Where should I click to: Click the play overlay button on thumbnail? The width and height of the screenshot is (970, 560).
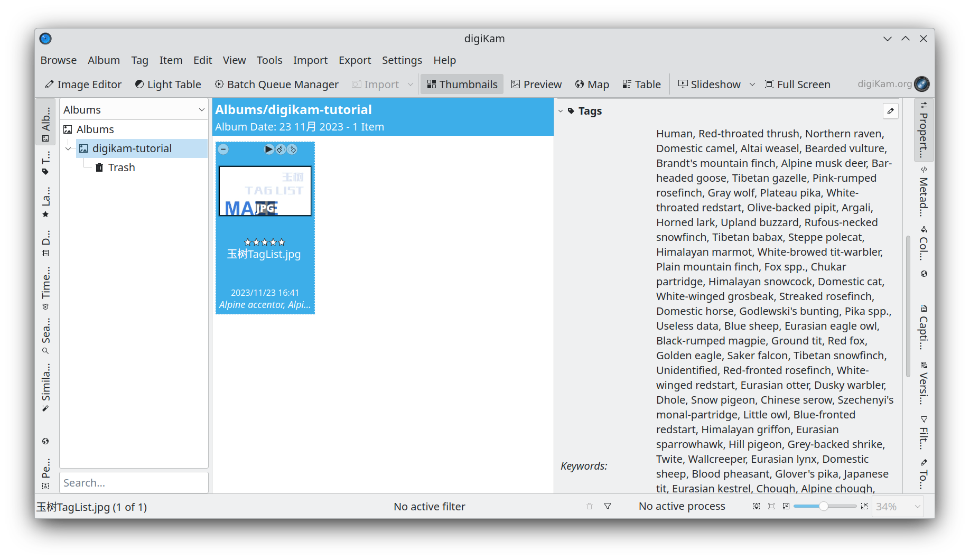tap(269, 150)
